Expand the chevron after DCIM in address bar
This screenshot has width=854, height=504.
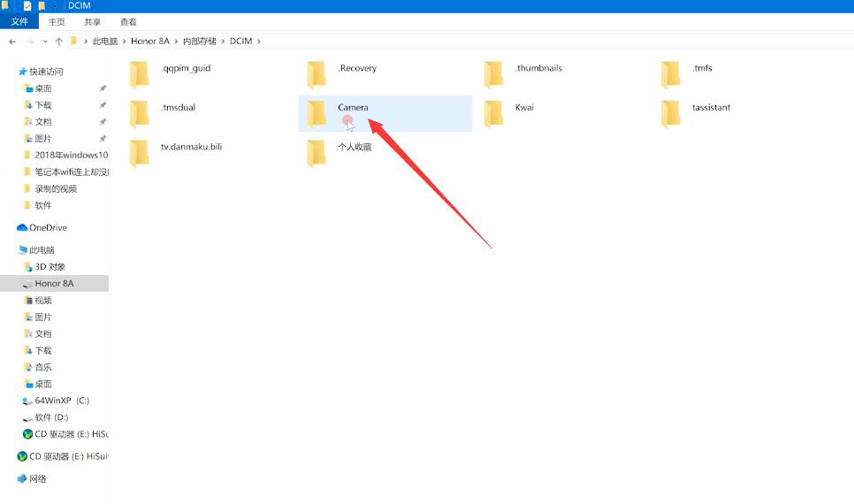tap(259, 42)
